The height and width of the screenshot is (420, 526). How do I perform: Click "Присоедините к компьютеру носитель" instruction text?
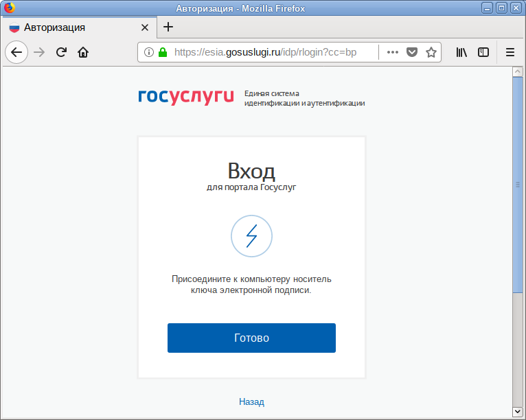[251, 279]
